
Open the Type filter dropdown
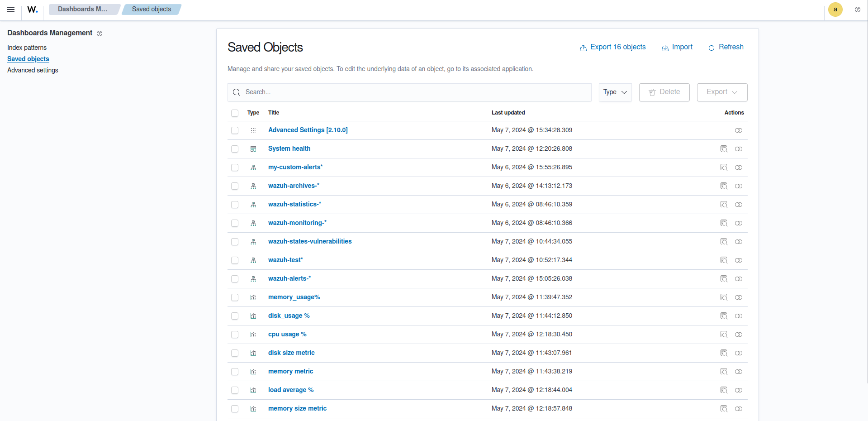(615, 92)
